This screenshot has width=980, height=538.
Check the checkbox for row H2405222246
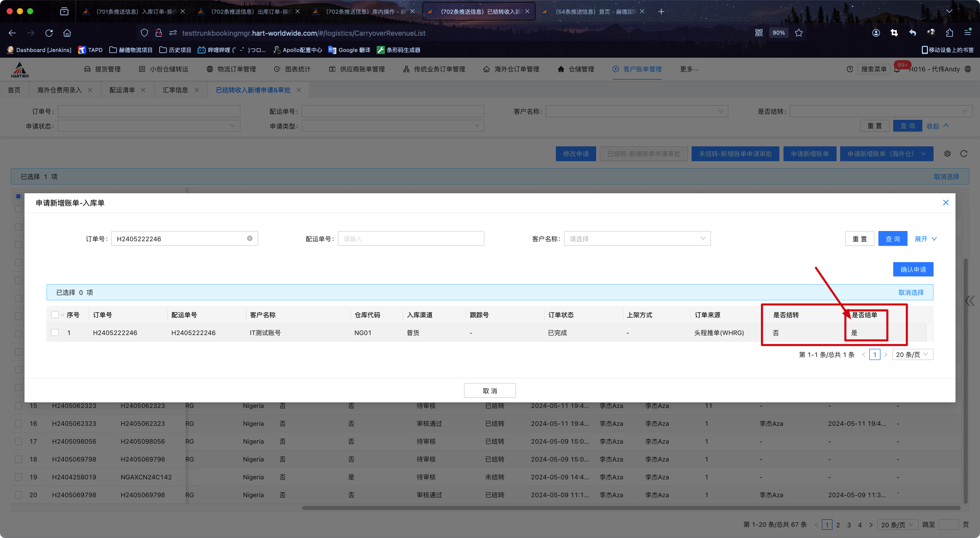[55, 333]
